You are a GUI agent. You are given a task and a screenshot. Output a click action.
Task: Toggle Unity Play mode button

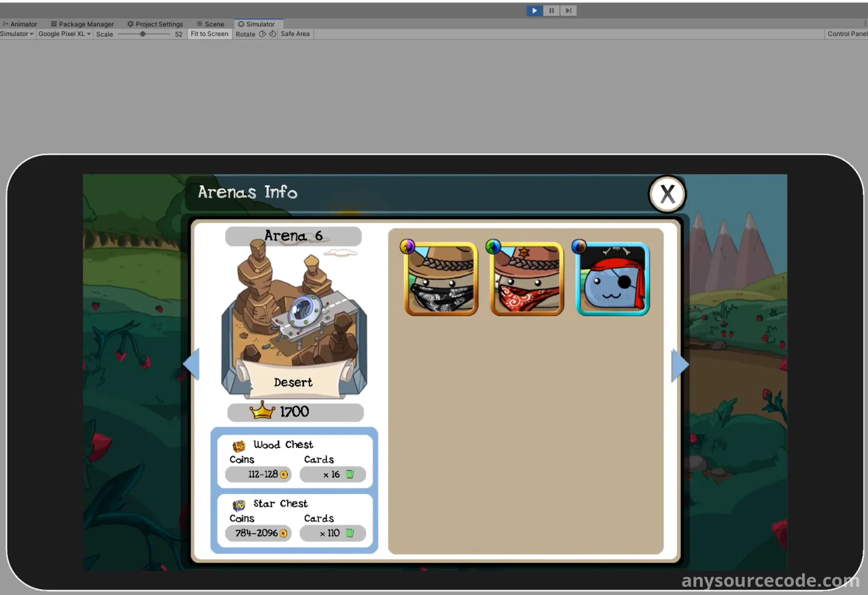pos(534,10)
